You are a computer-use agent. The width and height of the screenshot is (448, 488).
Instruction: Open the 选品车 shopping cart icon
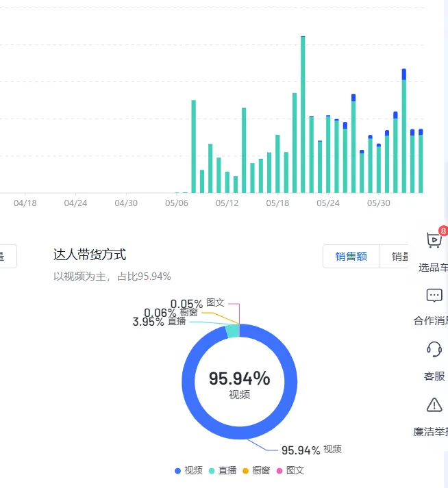[x=434, y=240]
